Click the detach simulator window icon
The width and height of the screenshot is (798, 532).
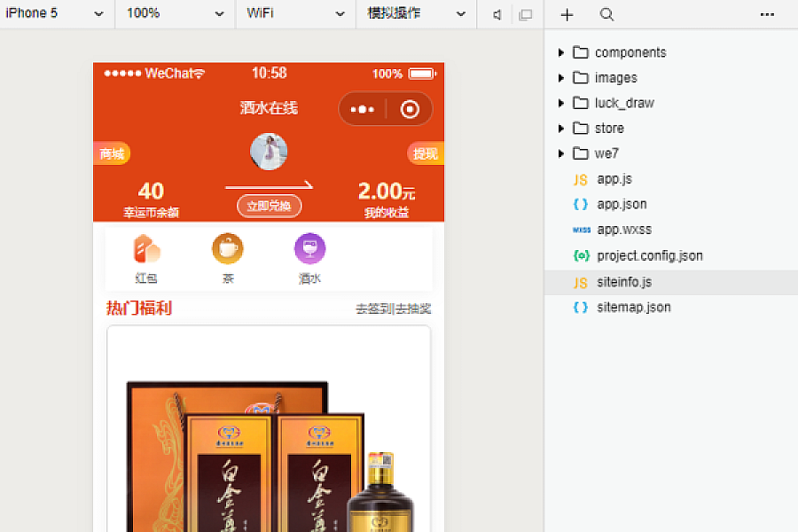525,15
